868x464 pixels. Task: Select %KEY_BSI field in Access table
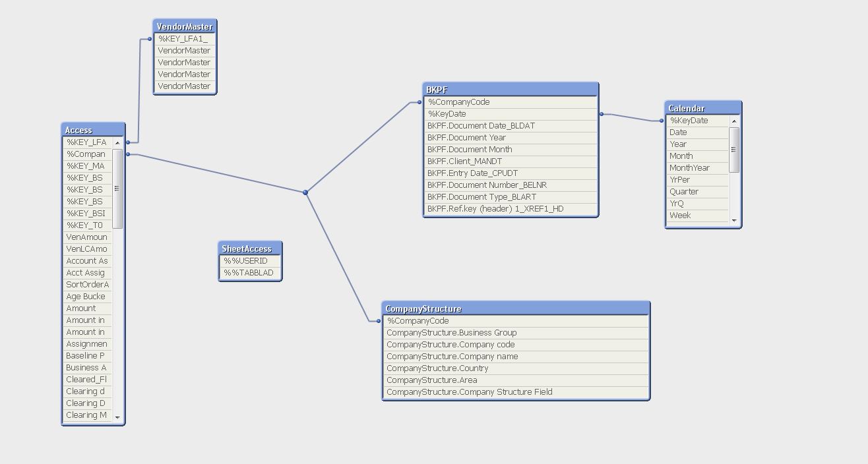(x=88, y=214)
